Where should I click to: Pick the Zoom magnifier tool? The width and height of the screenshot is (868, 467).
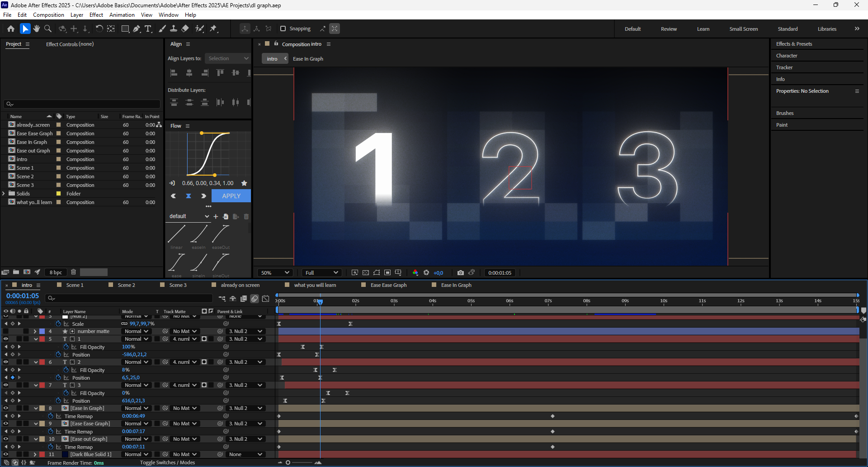(x=48, y=29)
